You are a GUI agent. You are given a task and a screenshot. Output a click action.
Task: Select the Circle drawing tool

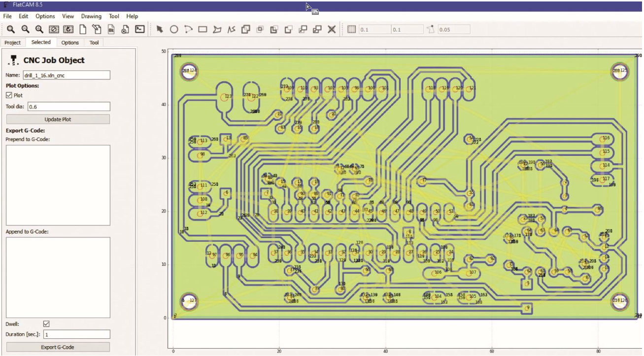175,29
